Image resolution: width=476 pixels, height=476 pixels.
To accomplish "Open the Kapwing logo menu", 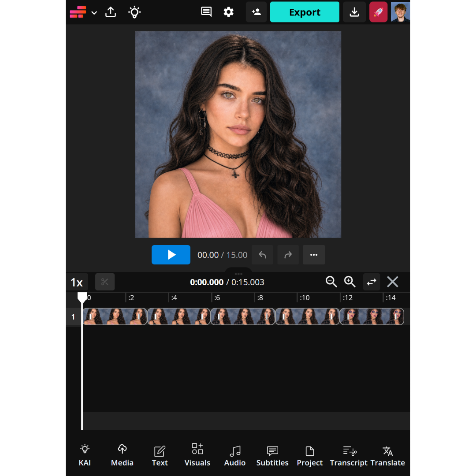I will tap(78, 12).
